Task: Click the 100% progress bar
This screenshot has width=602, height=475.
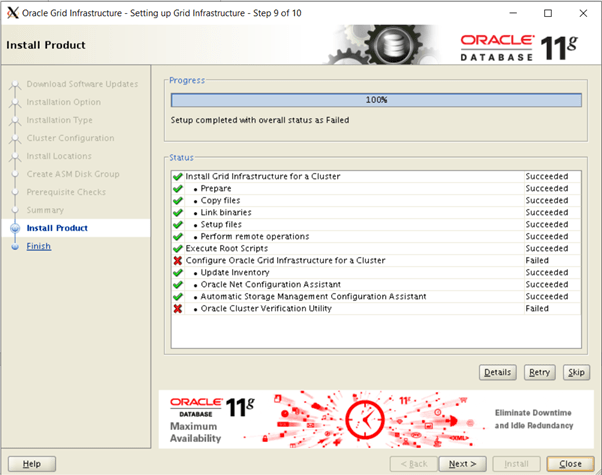Action: click(x=376, y=100)
